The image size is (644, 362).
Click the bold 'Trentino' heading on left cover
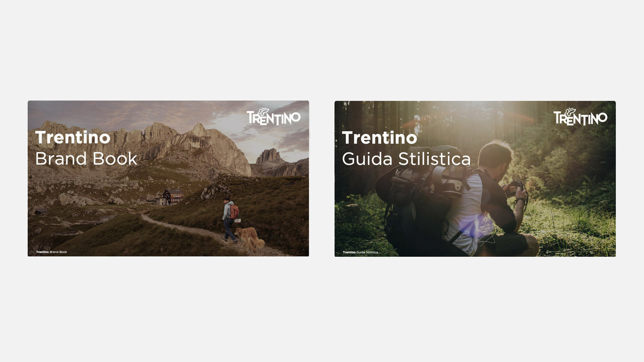pyautogui.click(x=73, y=137)
